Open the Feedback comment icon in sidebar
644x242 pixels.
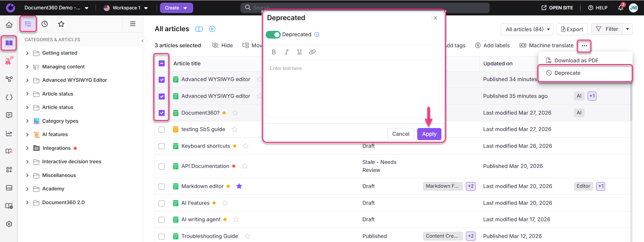(x=9, y=115)
